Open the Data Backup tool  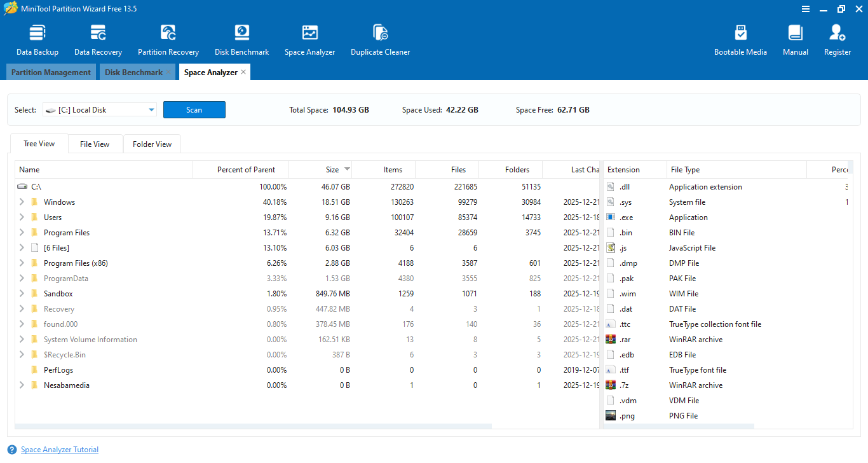pyautogui.click(x=37, y=39)
